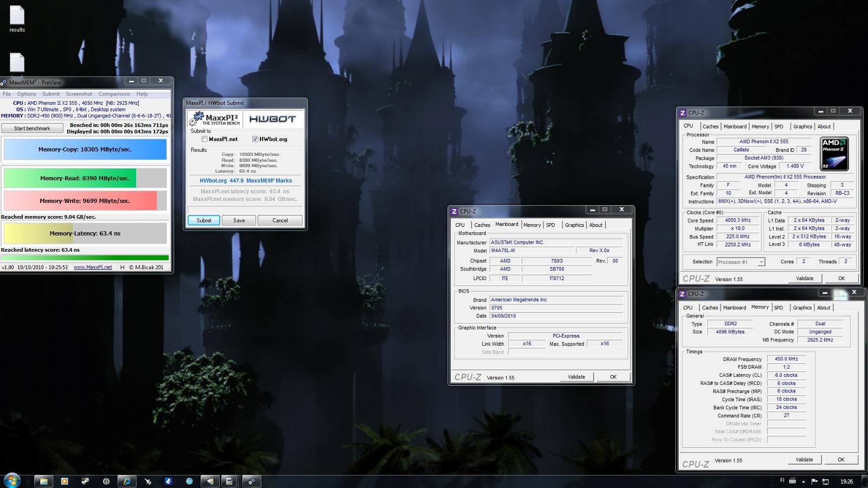Image resolution: width=868 pixels, height=488 pixels.
Task: Launch the orange media player taskbar icon
Action: tap(65, 481)
